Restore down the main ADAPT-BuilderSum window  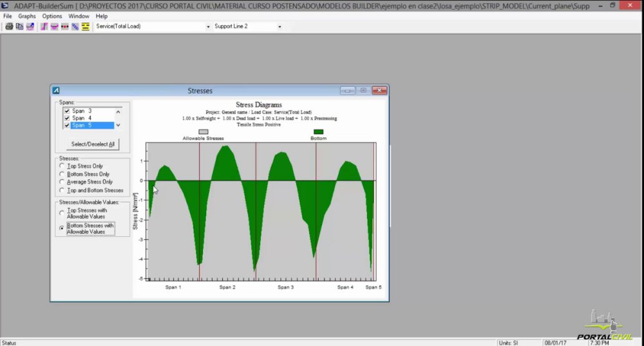click(613, 5)
